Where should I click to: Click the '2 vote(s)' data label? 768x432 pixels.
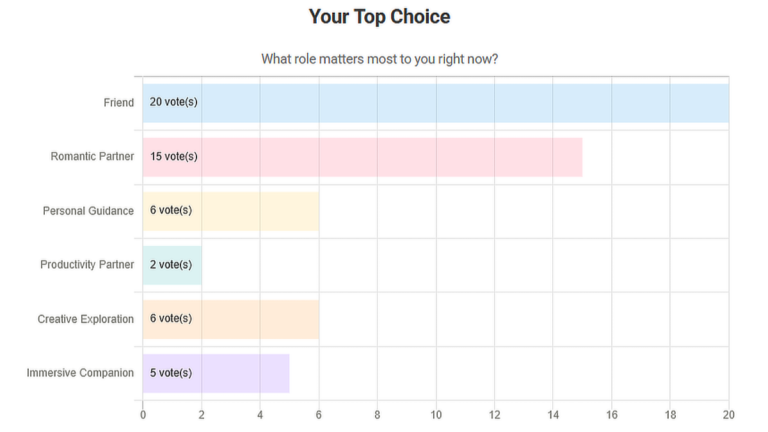pyautogui.click(x=171, y=264)
